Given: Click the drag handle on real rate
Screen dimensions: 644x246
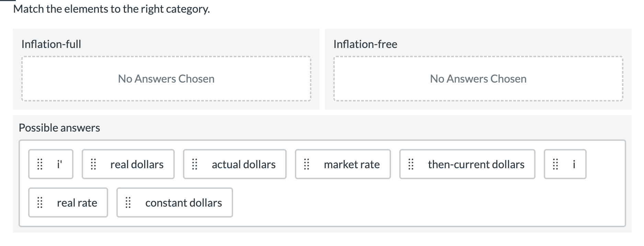Looking at the screenshot, I should point(39,202).
